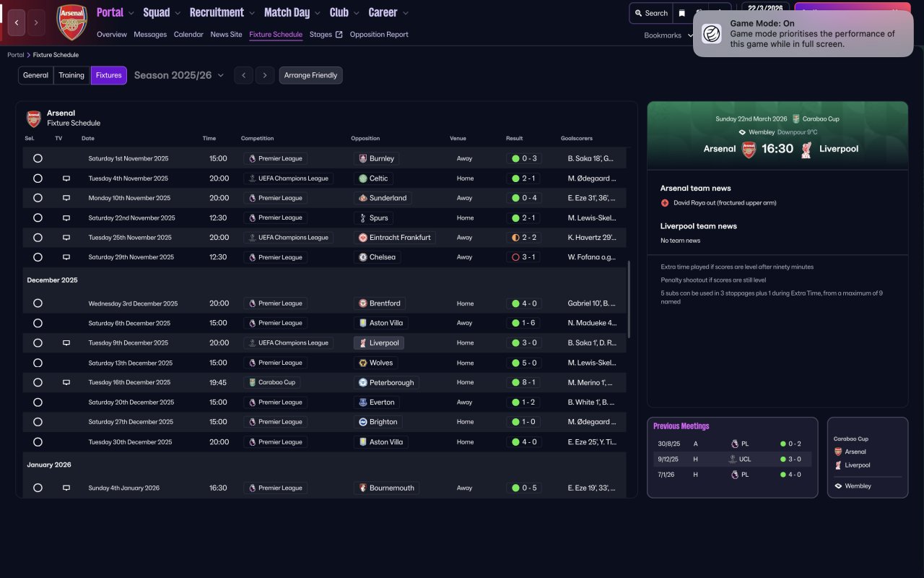Open the Season 2025/26 selector

point(179,75)
